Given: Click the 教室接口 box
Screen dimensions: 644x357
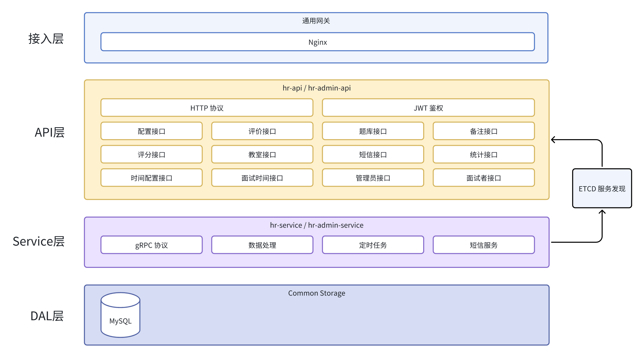Looking at the screenshot, I should pos(262,154).
